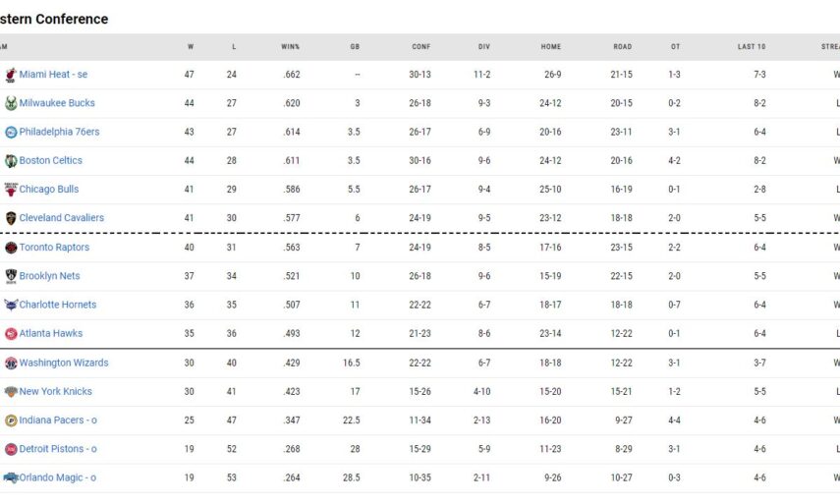Click the Chicago Bulls logo icon
The width and height of the screenshot is (840, 504).
(x=11, y=190)
